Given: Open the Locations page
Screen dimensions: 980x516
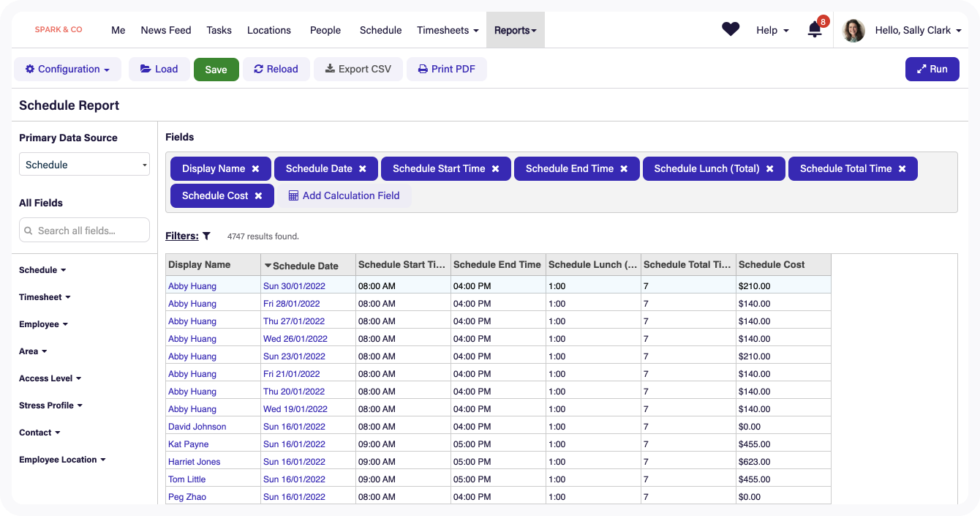Looking at the screenshot, I should coord(269,30).
